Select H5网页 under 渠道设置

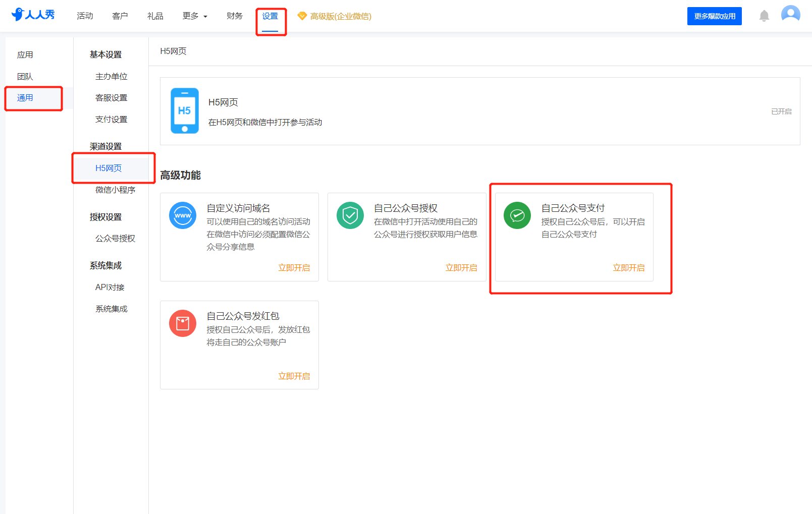109,168
